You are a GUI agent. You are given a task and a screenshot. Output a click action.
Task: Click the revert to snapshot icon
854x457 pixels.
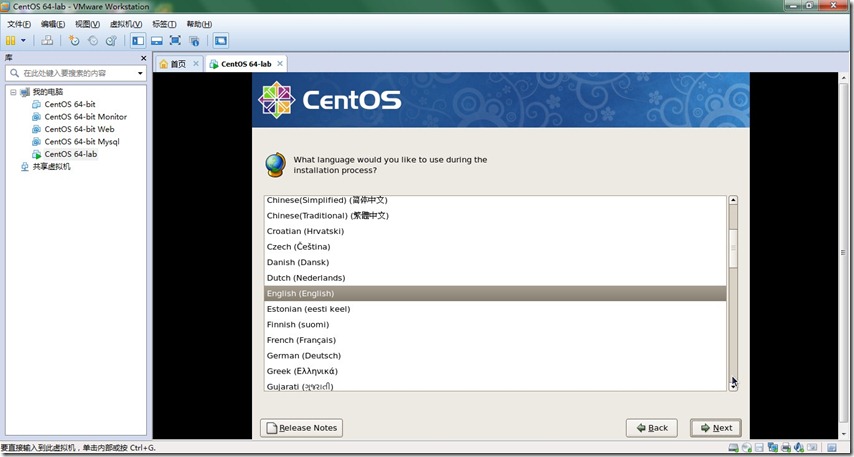point(93,40)
